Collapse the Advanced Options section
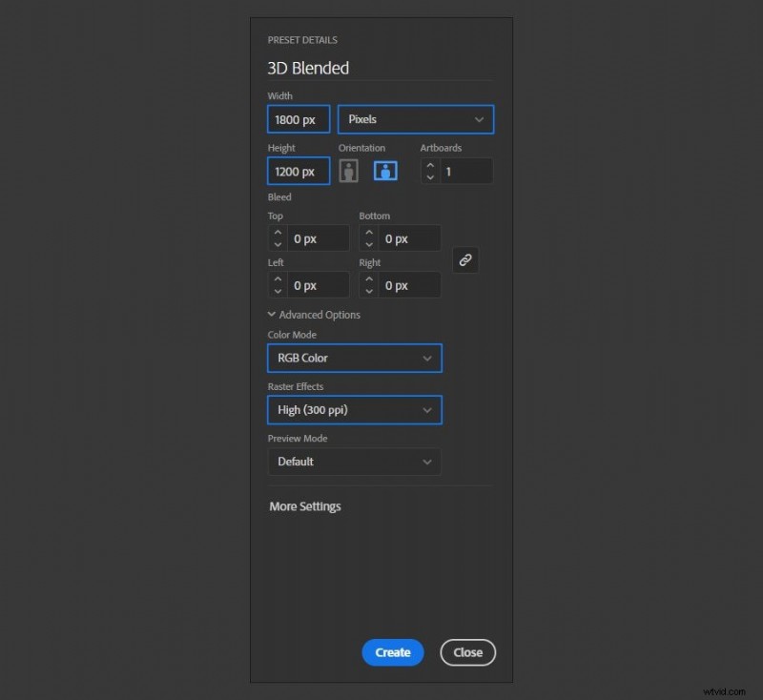Screen dimensions: 763x700 [x=314, y=314]
